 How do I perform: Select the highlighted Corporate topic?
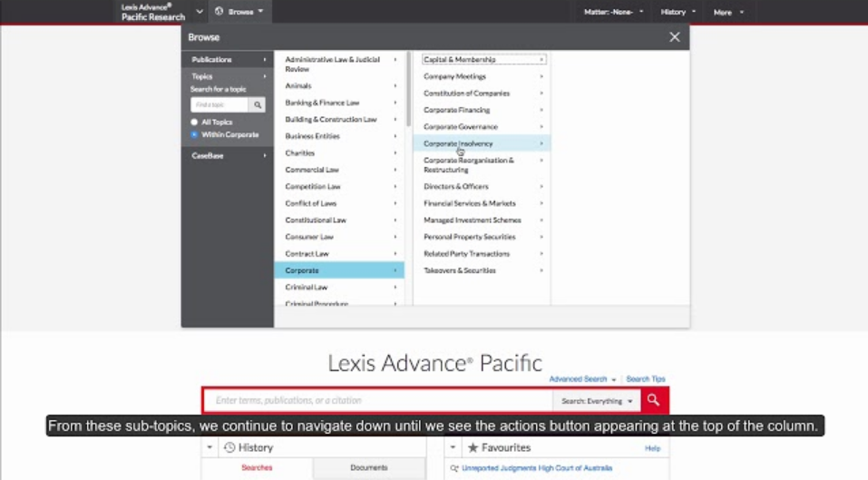pyautogui.click(x=339, y=270)
